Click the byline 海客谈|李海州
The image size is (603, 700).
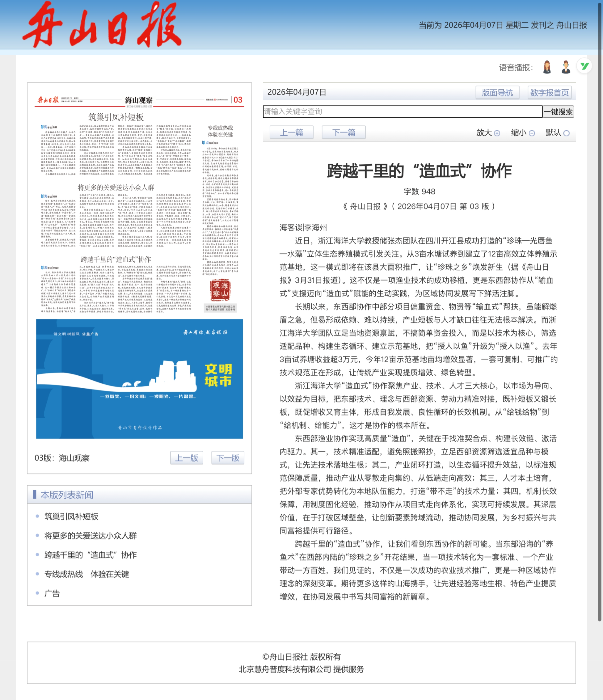303,227
